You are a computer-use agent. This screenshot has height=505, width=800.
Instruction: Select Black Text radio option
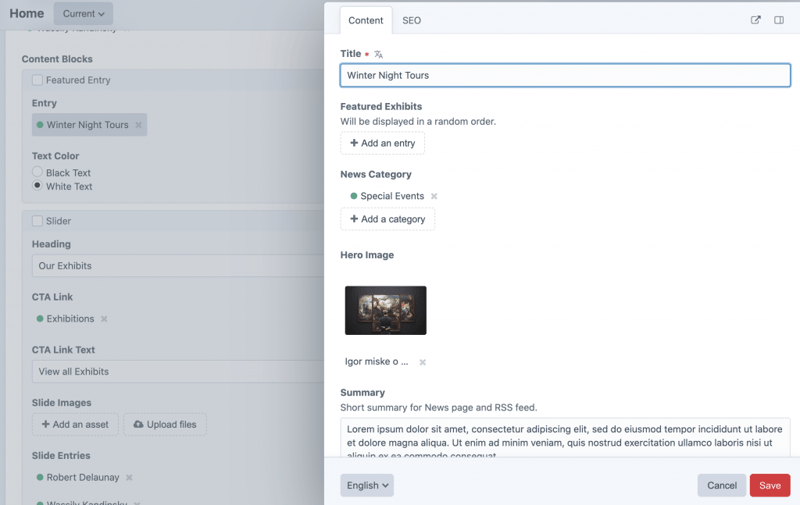pos(37,173)
